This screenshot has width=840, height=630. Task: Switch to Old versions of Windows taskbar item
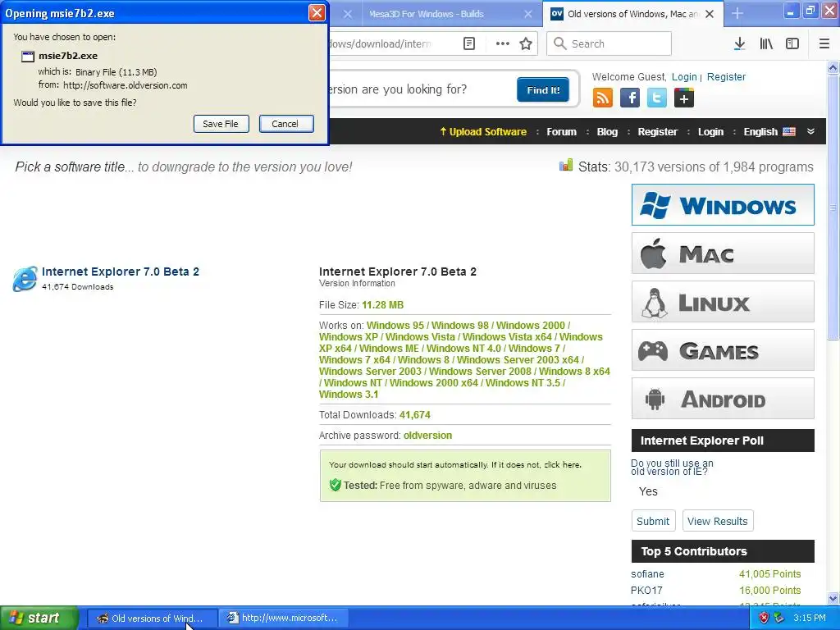pos(152,619)
